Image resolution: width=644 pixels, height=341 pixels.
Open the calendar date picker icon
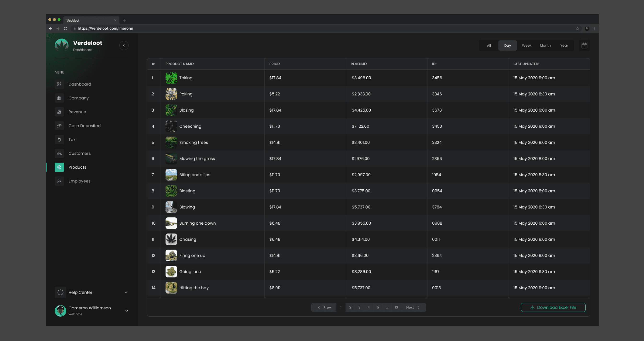[x=584, y=45]
